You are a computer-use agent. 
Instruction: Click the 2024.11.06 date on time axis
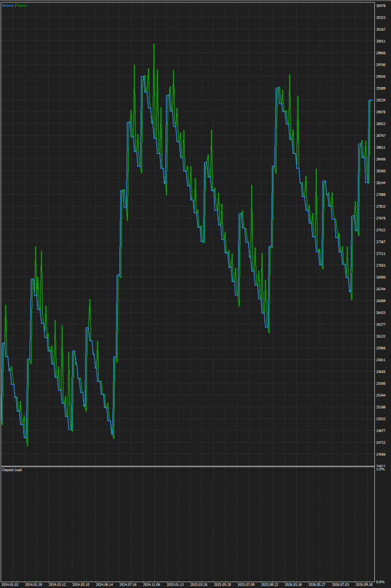(152, 585)
